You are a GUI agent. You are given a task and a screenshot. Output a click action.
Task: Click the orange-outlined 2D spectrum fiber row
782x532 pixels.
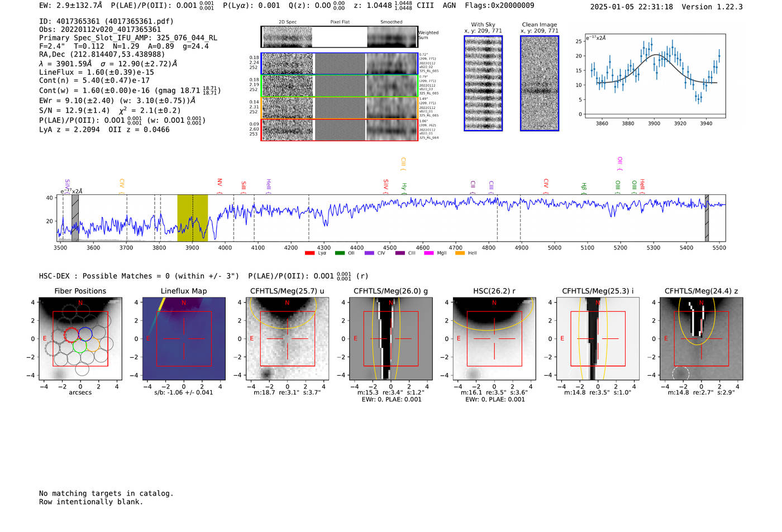pos(339,108)
